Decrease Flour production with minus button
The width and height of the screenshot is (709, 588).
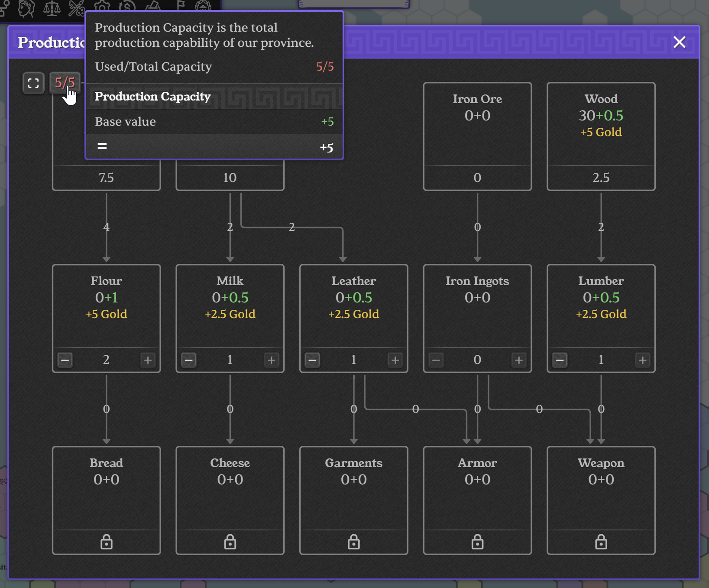(65, 360)
